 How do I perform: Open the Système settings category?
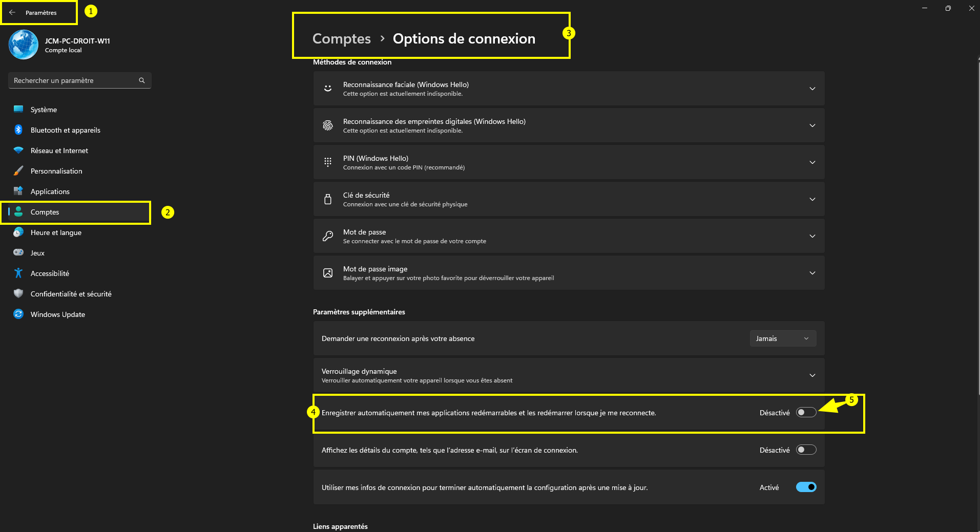click(x=44, y=110)
